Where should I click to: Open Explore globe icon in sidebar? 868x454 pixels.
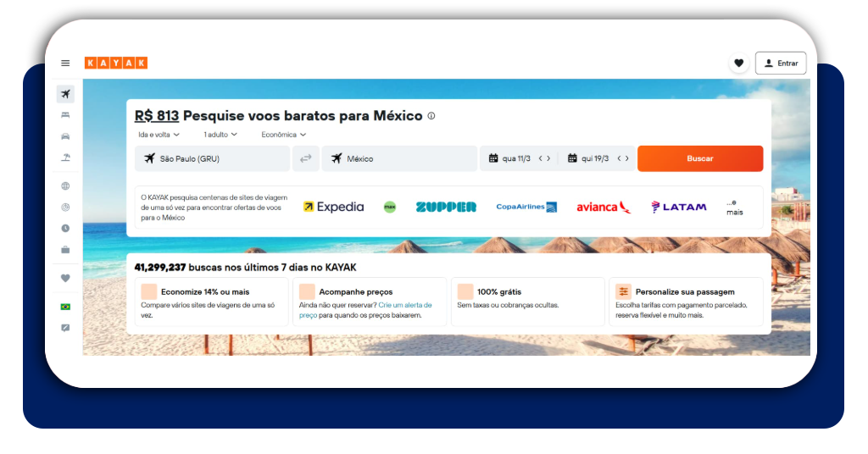65,186
